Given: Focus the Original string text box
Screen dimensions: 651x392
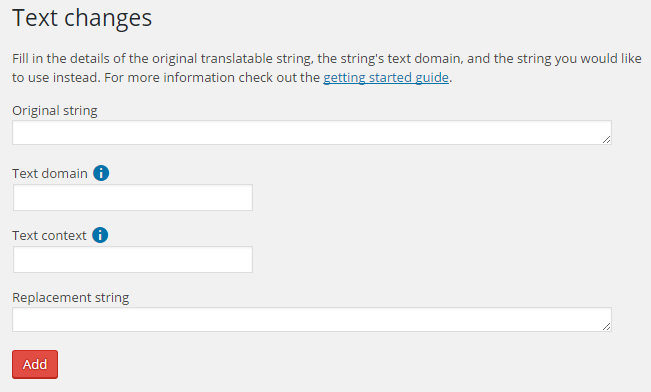Looking at the screenshot, I should [312, 133].
